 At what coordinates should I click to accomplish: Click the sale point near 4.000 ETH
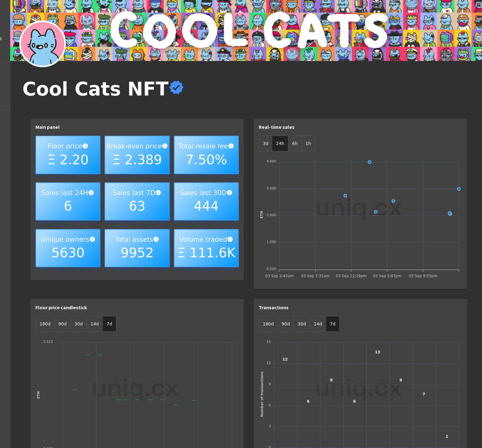[369, 162]
